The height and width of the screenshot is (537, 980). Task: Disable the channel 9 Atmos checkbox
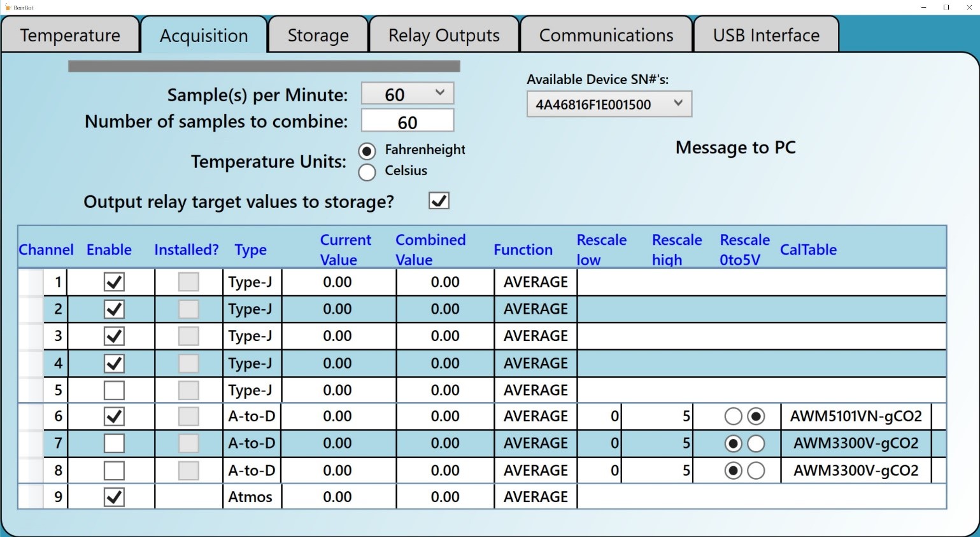pyautogui.click(x=114, y=497)
